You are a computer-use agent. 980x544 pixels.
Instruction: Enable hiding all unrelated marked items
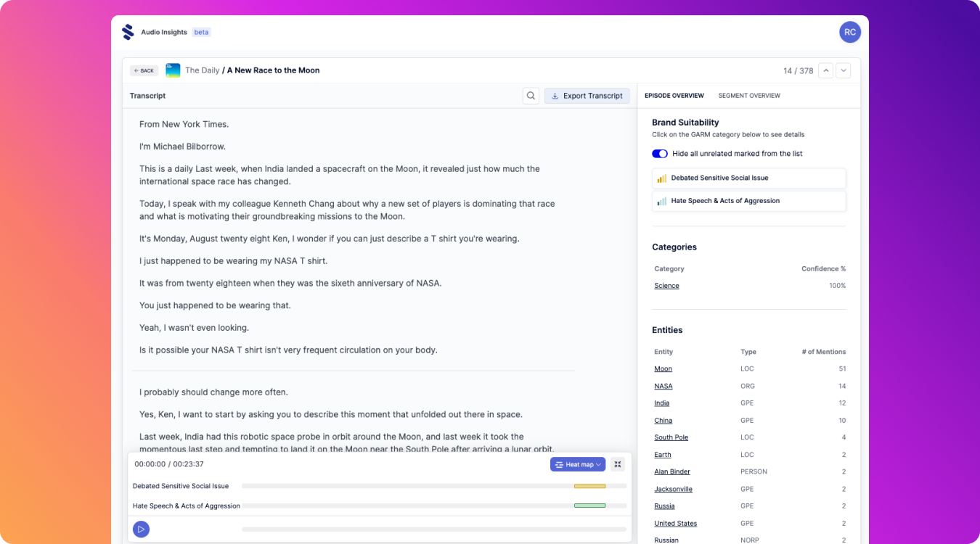point(659,153)
